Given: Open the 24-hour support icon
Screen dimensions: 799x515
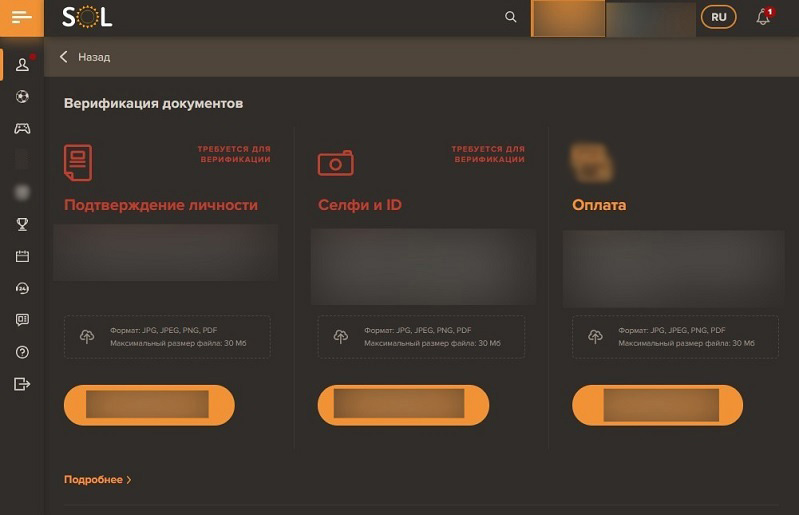Looking at the screenshot, I should tap(22, 288).
